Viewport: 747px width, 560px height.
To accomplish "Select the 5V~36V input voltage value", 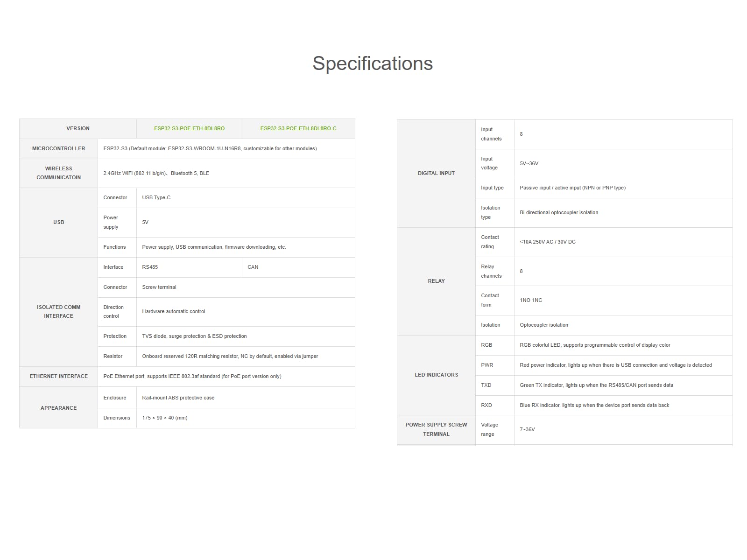I will coord(529,164).
